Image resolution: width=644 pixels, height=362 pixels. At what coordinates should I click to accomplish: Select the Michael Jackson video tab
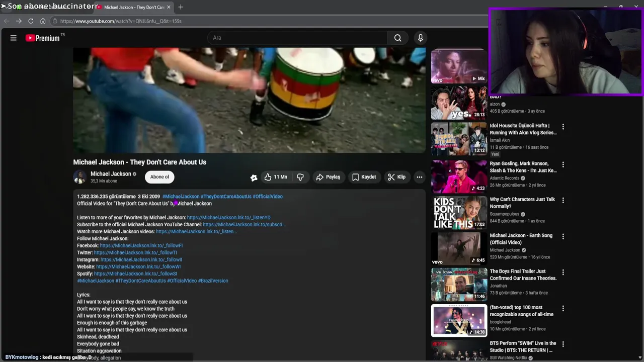point(134,7)
